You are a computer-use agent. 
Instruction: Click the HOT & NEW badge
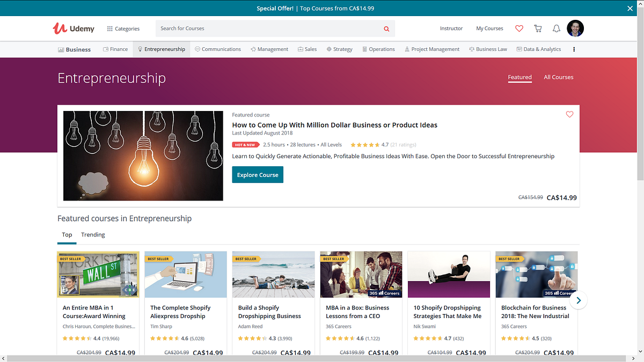point(245,145)
